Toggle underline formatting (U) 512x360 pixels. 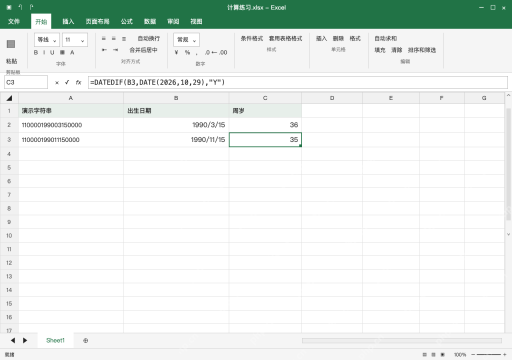pos(52,52)
